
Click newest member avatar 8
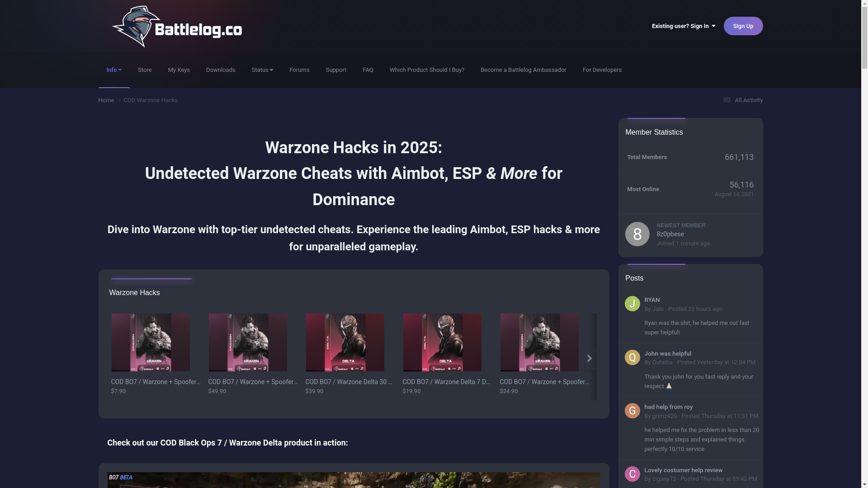[637, 234]
